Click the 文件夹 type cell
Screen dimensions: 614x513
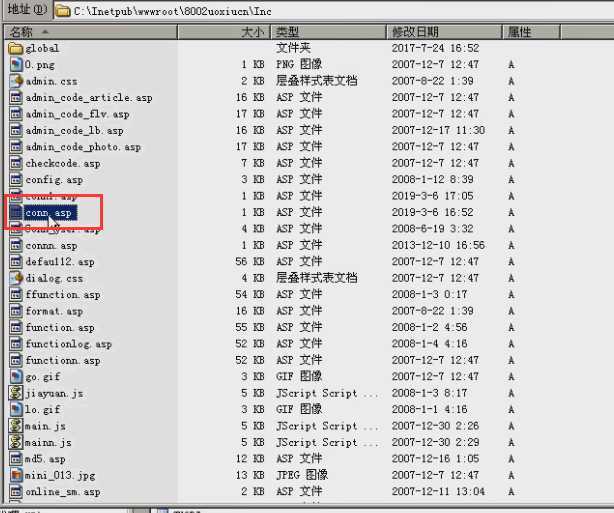click(x=293, y=48)
